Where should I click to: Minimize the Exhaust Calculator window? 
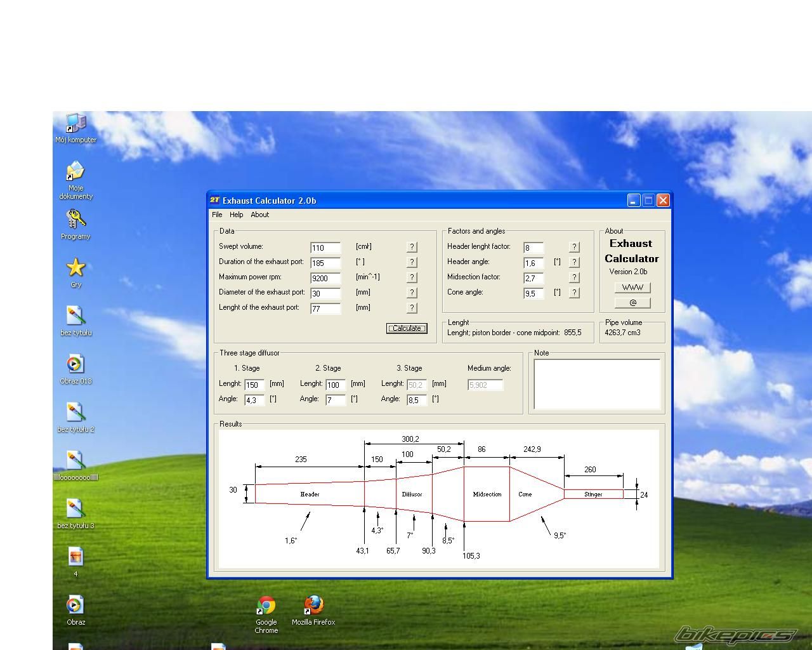click(634, 201)
